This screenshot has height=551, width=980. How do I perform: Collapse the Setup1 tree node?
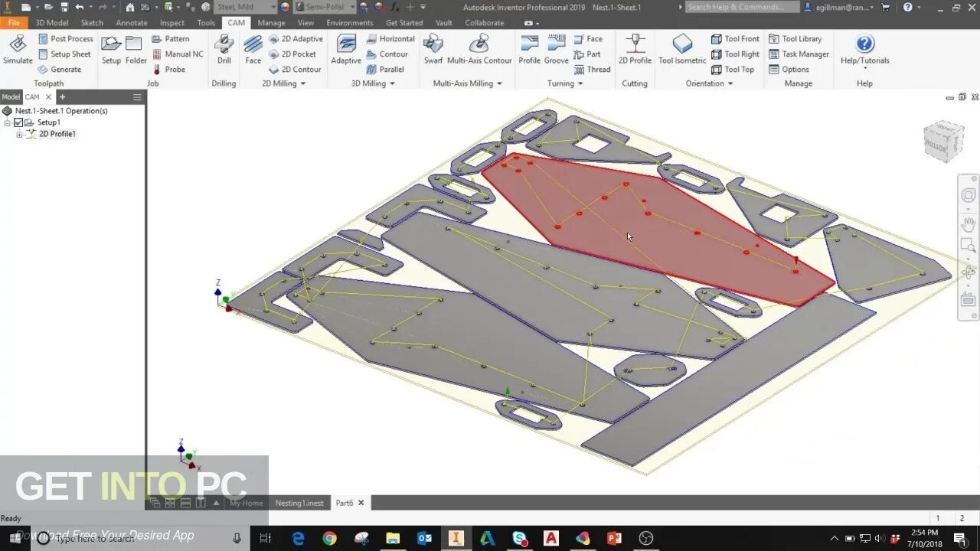(8, 122)
